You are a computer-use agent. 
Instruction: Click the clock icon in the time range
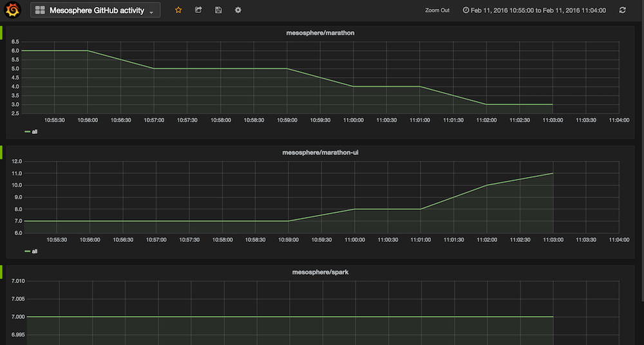point(466,10)
